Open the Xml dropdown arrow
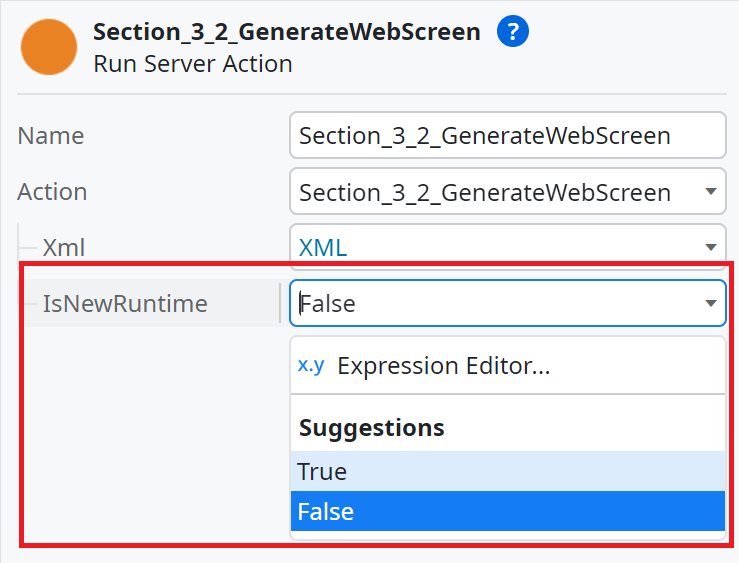The image size is (739, 563). (710, 248)
